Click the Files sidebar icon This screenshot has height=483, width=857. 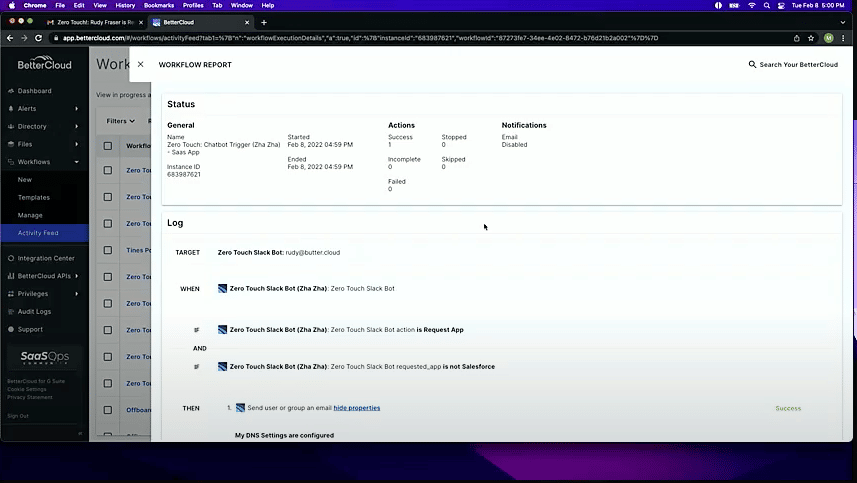tap(11, 144)
